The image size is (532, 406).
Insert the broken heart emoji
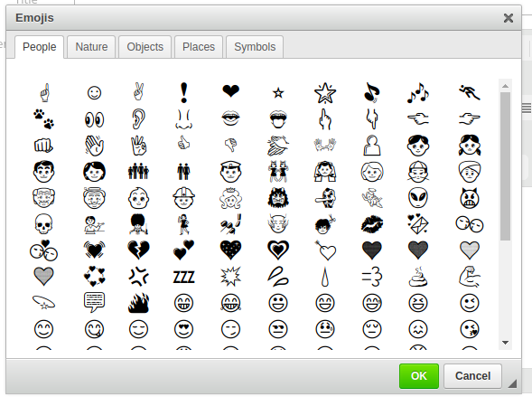(x=138, y=250)
